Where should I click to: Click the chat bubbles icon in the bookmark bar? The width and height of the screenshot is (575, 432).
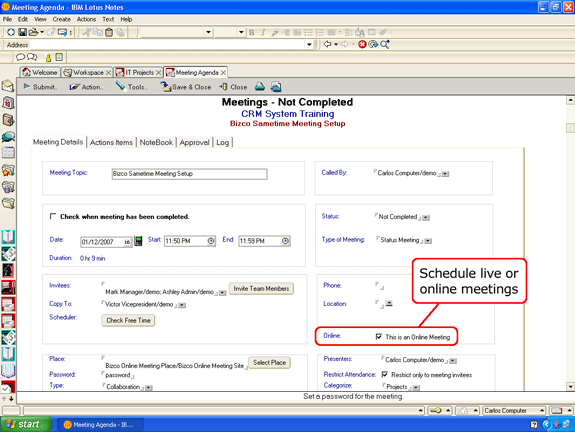coord(8,137)
